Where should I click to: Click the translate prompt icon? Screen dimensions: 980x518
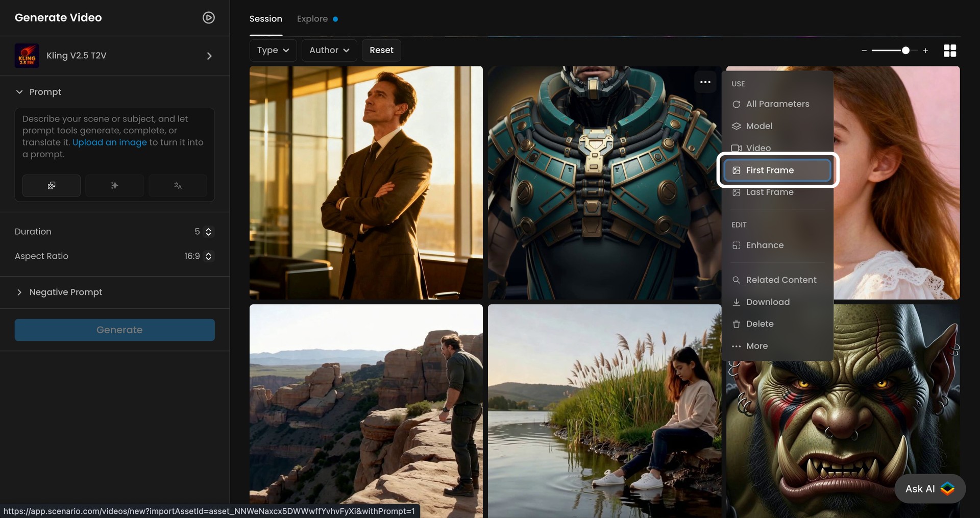coord(178,185)
